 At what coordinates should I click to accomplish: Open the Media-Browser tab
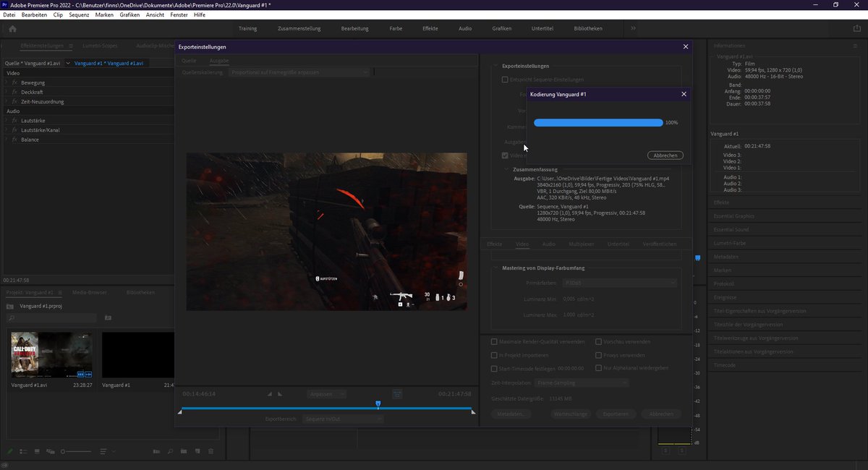click(x=90, y=292)
